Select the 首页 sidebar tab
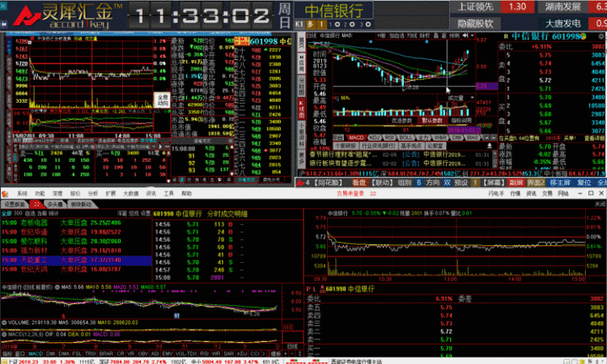 [x=301, y=43]
